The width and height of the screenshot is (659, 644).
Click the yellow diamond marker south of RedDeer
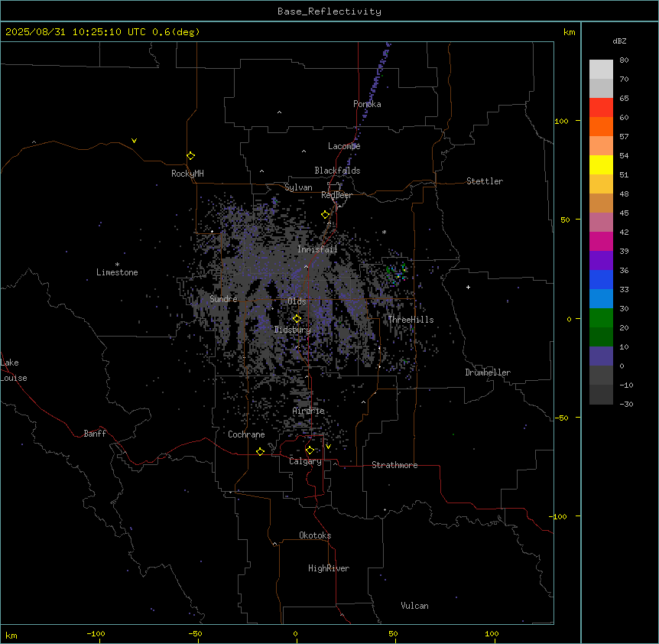point(326,215)
